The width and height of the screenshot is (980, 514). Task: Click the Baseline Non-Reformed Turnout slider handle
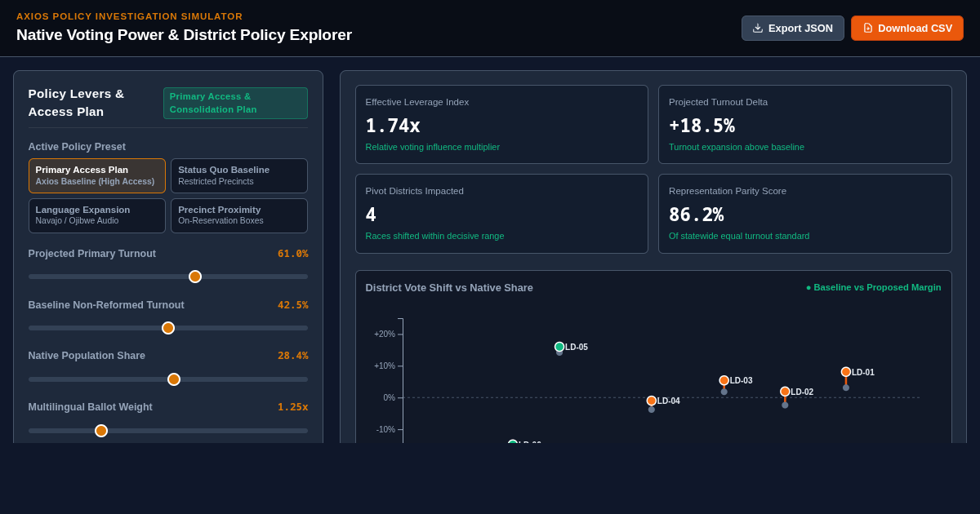click(x=168, y=328)
